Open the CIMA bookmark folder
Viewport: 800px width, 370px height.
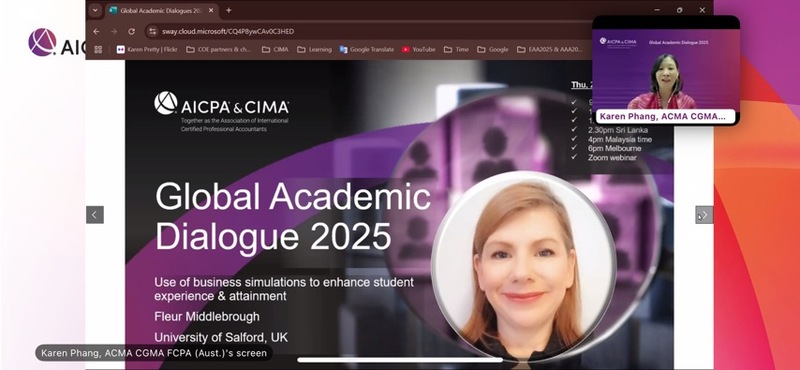(275, 50)
